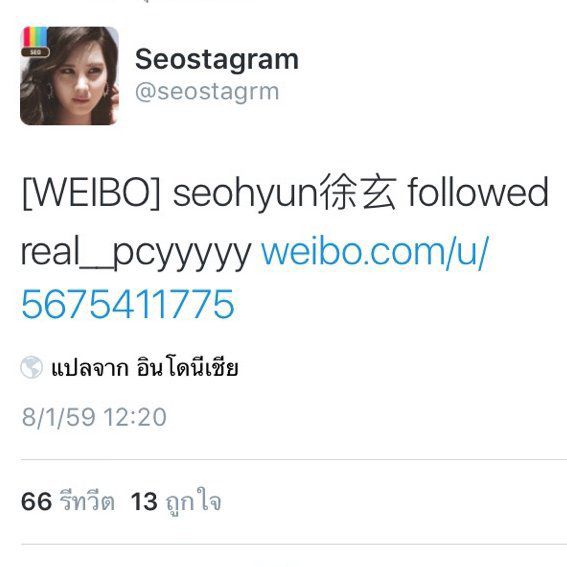
Task: Click the 5675411775 link number
Action: point(128,304)
